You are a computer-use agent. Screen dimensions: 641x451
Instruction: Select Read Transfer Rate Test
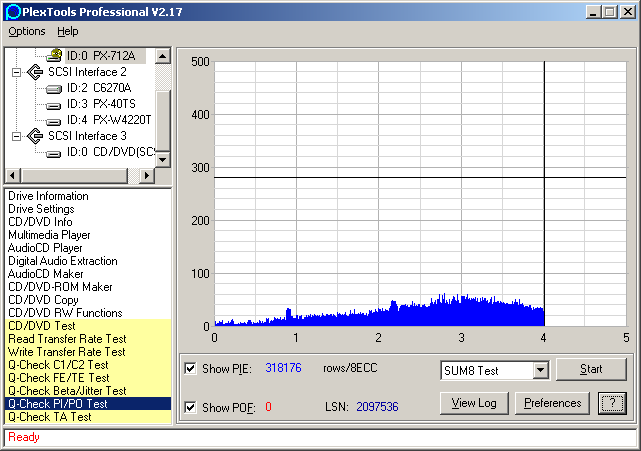tap(88, 339)
